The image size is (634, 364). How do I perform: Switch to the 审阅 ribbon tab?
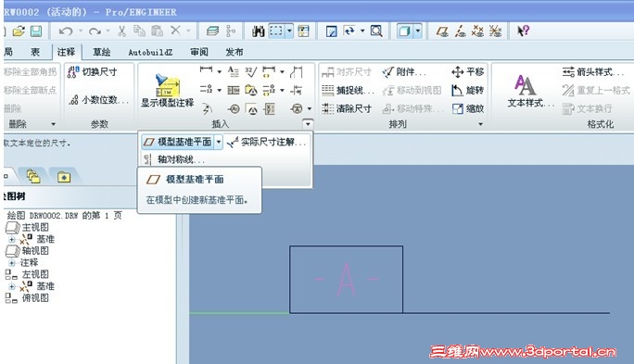[x=199, y=52]
